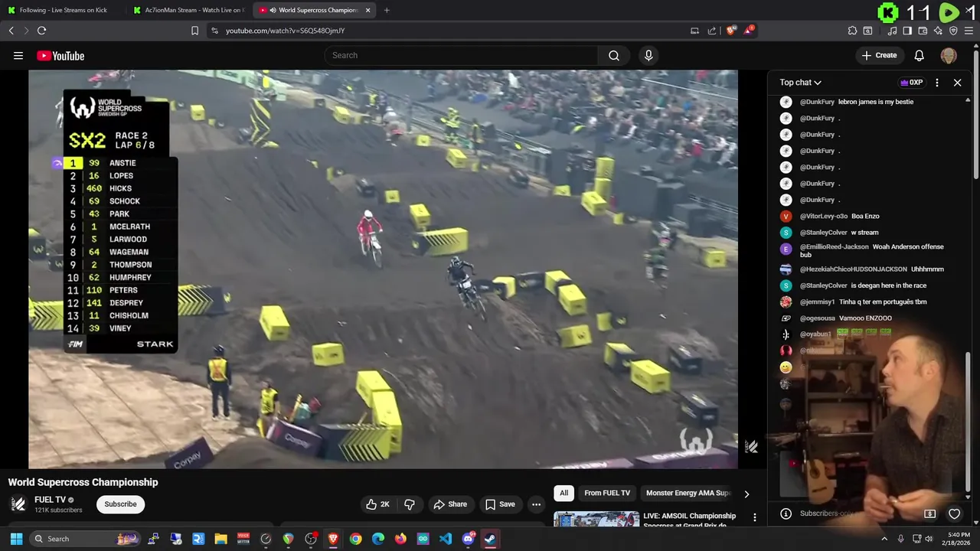The image size is (980, 551).
Task: Open the Brave Rewards triangle icon
Action: 749,31
